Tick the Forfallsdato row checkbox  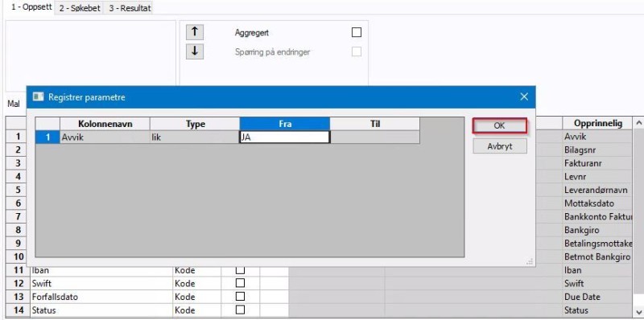[240, 296]
